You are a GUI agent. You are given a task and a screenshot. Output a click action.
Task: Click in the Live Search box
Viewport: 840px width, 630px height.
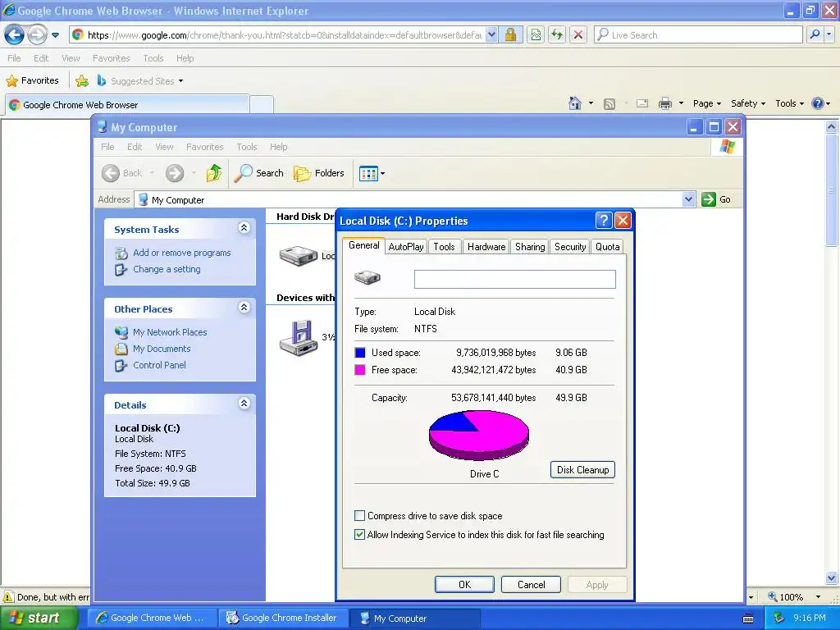pos(698,34)
